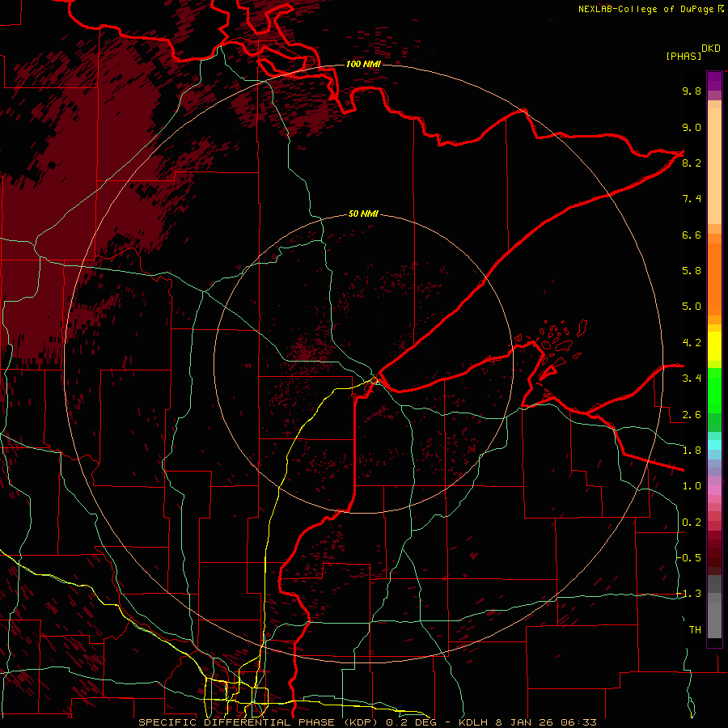This screenshot has width=728, height=728.
Task: Click the 2.6 scale value
Action: pos(692,415)
